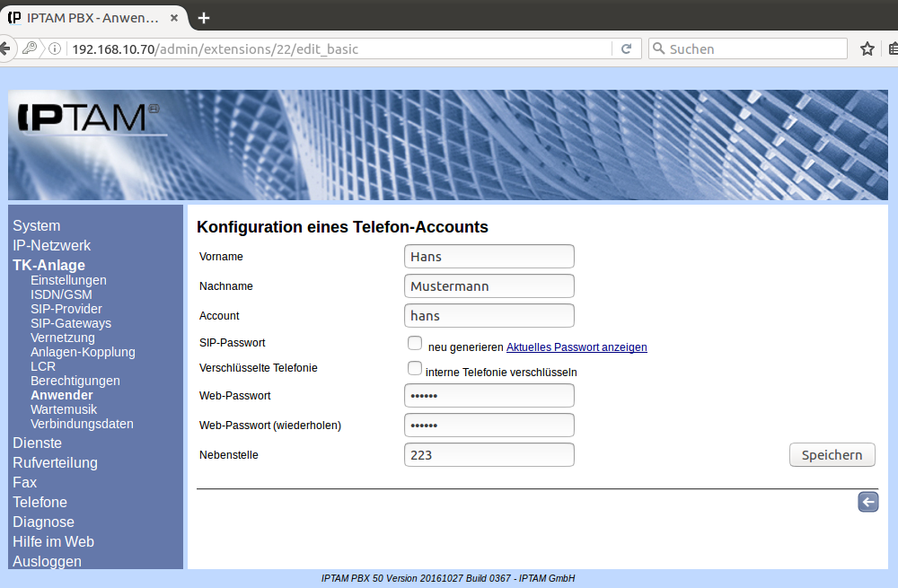This screenshot has height=588, width=898.
Task: Toggle 'interne Telefonie verschlüsseln' checkbox
Action: pyautogui.click(x=415, y=368)
